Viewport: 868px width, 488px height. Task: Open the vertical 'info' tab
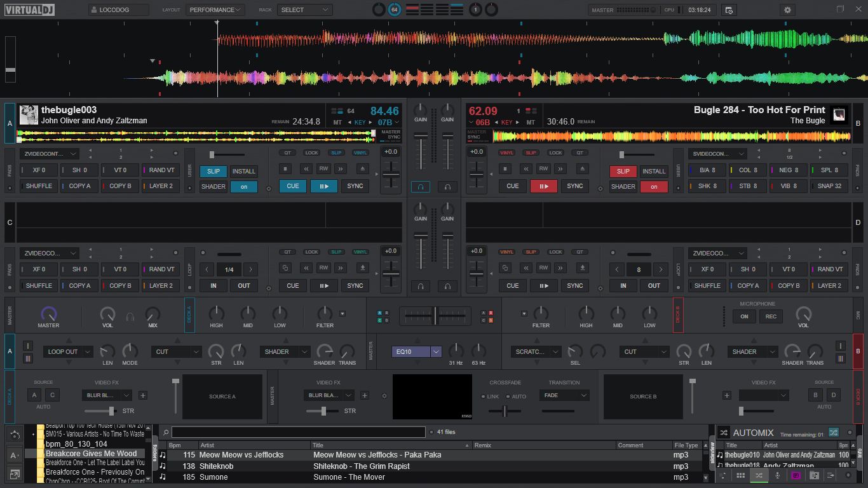pyautogui.click(x=860, y=453)
